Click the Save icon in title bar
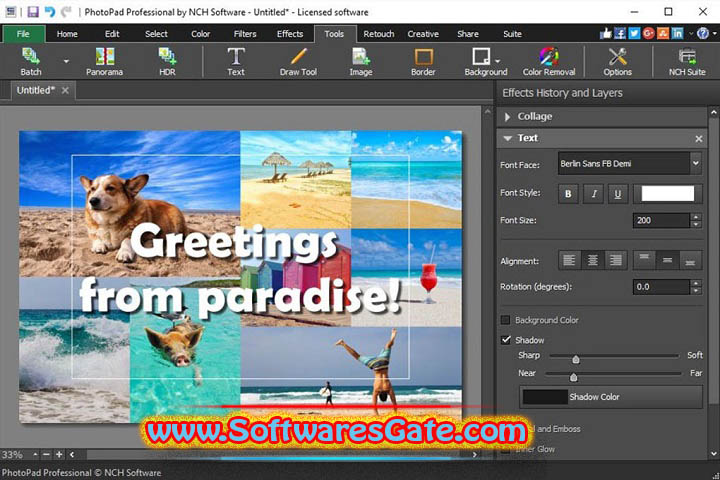Image resolution: width=720 pixels, height=480 pixels. [x=33, y=11]
